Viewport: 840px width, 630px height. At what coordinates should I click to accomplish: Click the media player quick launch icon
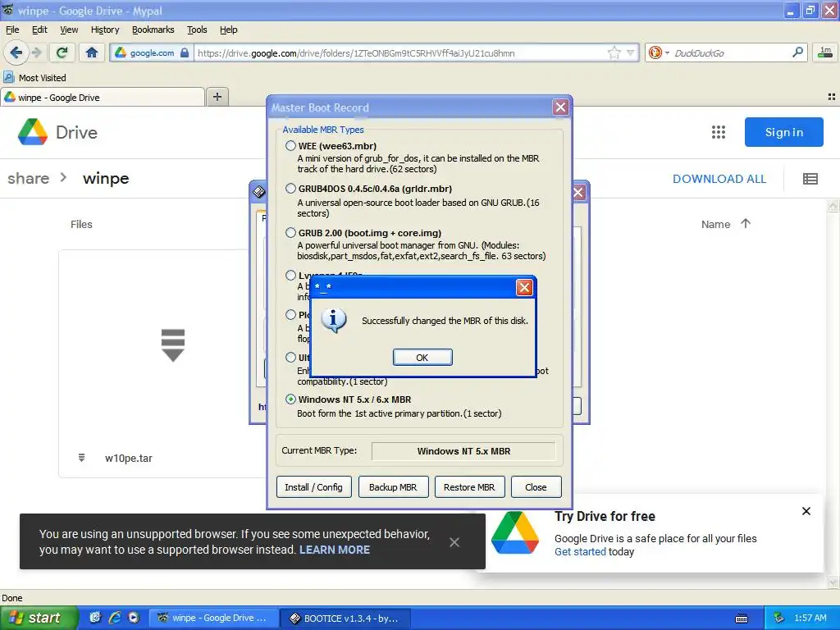(134, 618)
